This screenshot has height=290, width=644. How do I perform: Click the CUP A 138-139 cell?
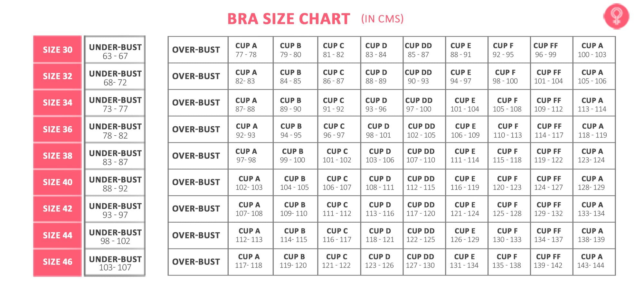592,235
